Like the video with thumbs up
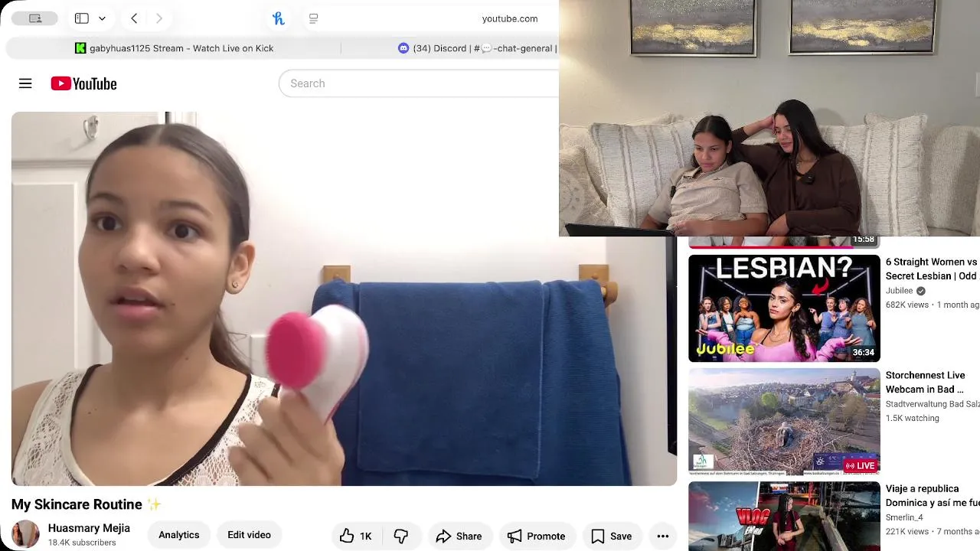This screenshot has width=980, height=551. [356, 536]
